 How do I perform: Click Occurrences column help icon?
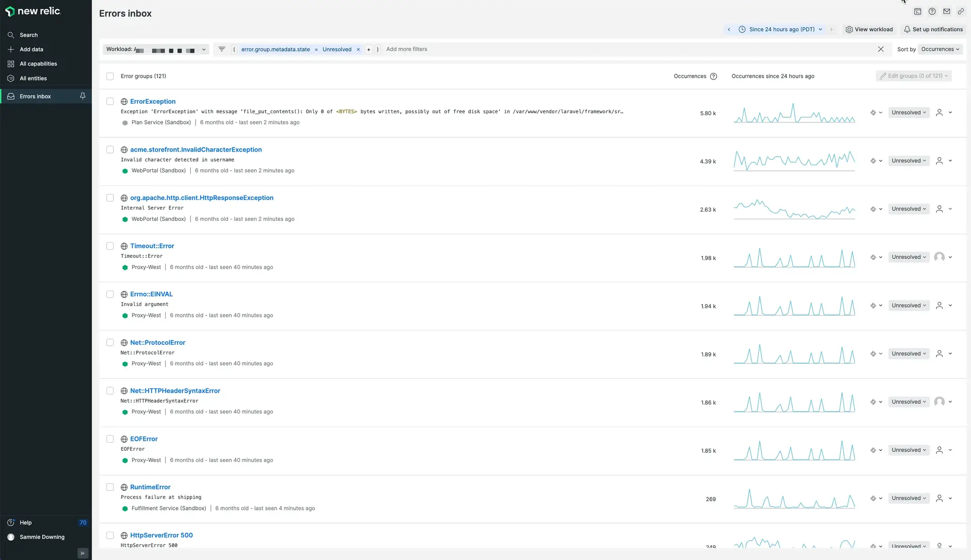(x=714, y=76)
